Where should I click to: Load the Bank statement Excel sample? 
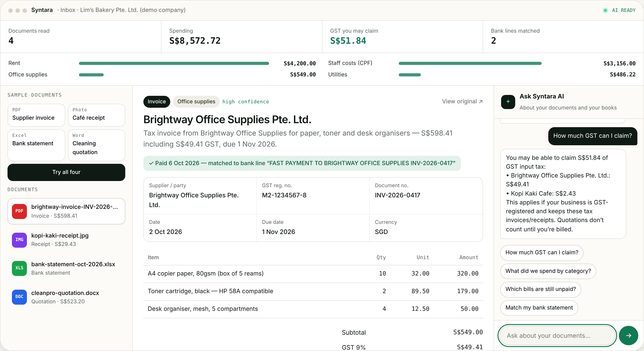pyautogui.click(x=36, y=145)
